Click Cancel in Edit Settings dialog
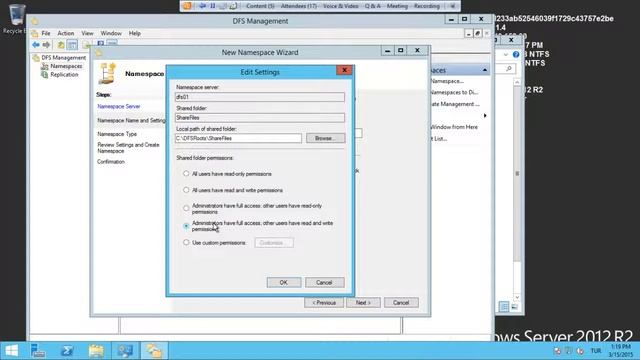The width and height of the screenshot is (640, 360). pos(324,282)
